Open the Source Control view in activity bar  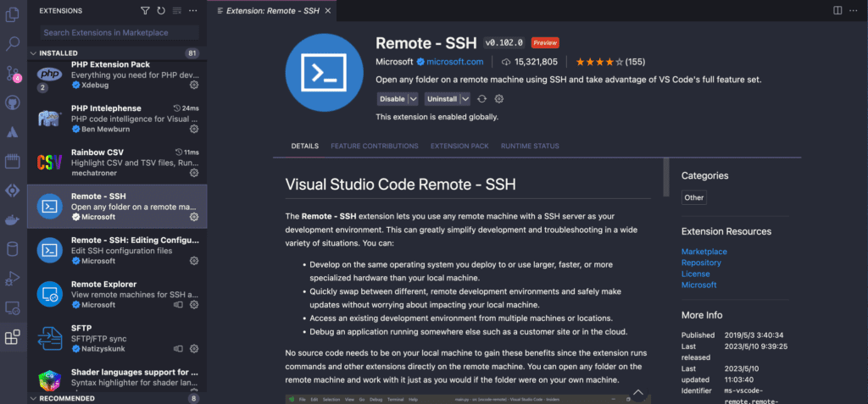coord(13,73)
